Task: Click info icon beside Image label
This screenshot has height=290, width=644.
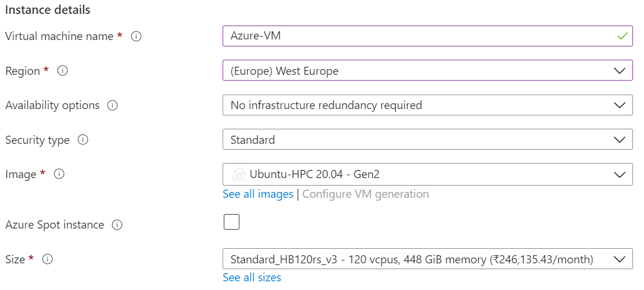Action: (59, 174)
